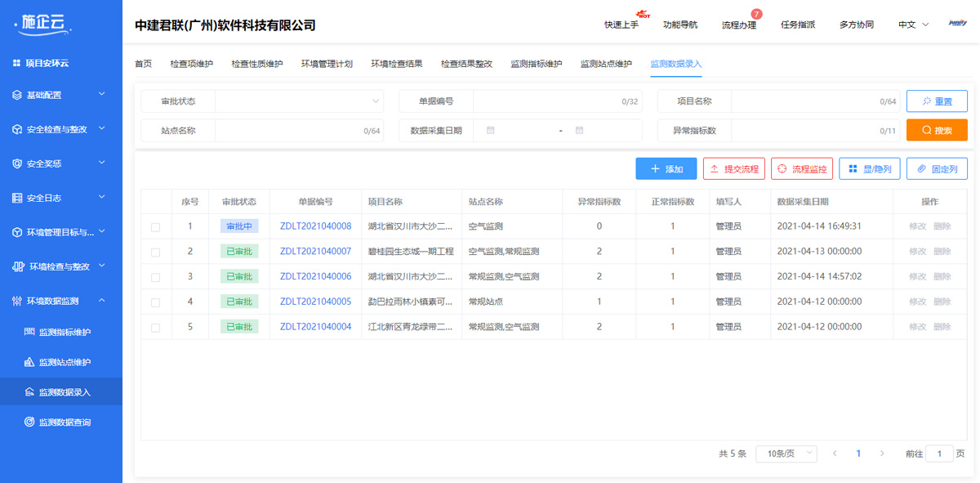This screenshot has height=483, width=980.
Task: Click the user logo icon at top right
Action: pyautogui.click(x=958, y=24)
